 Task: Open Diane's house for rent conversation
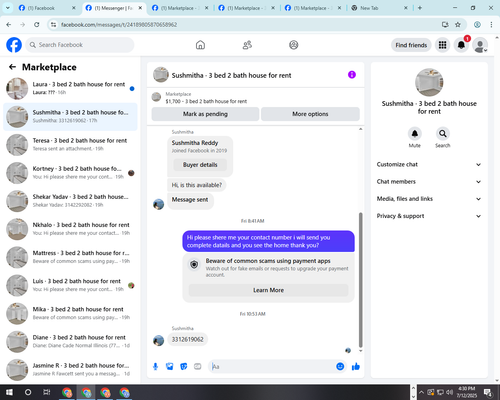click(70, 342)
